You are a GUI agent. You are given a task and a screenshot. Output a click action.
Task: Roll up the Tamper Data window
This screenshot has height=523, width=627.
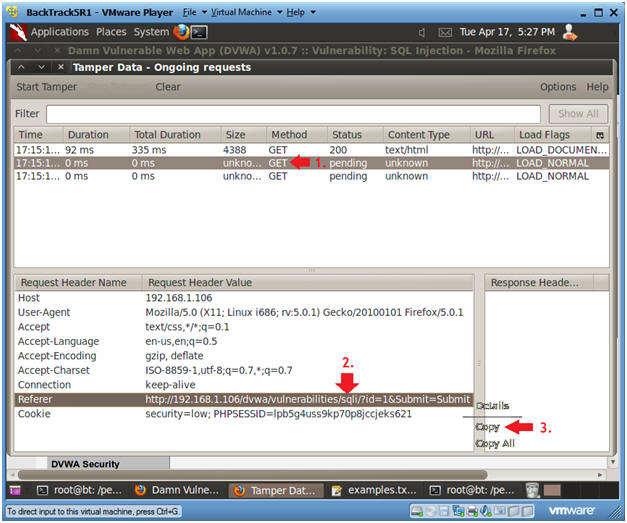[x=21, y=67]
